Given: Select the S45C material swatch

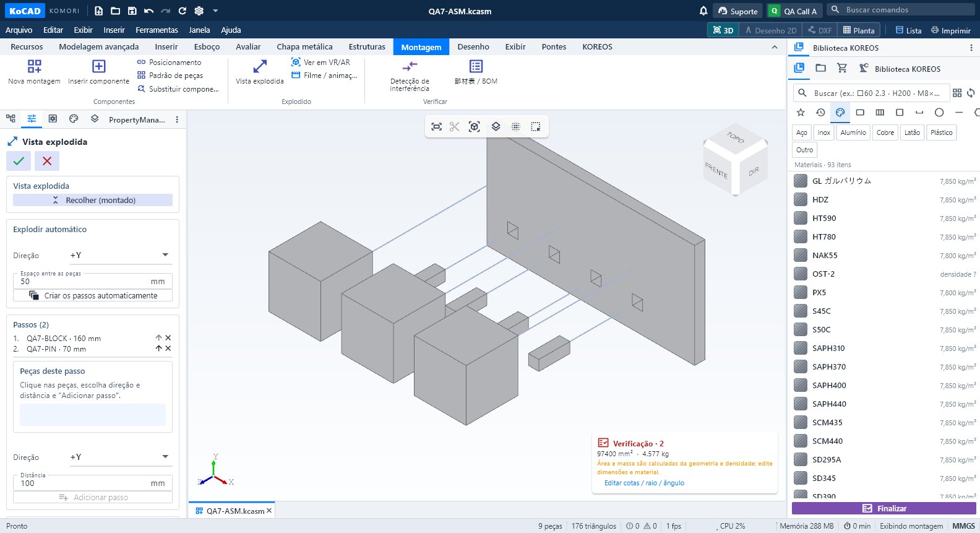Looking at the screenshot, I should point(801,311).
